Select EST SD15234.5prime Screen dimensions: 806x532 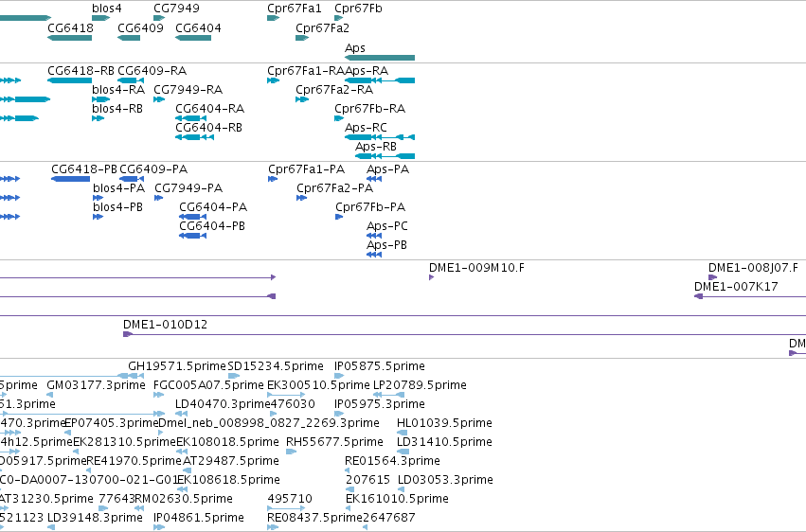(x=276, y=366)
